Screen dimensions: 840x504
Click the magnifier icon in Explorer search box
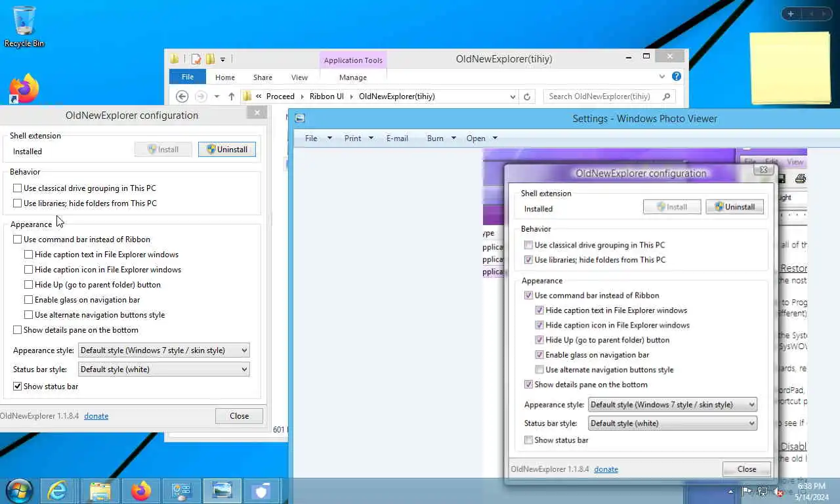pos(667,96)
